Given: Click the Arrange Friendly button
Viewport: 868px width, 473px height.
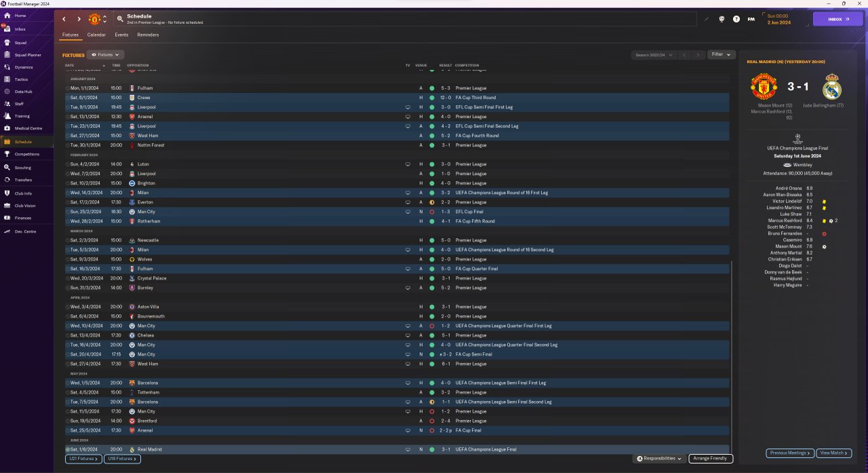Looking at the screenshot, I should coord(711,459).
